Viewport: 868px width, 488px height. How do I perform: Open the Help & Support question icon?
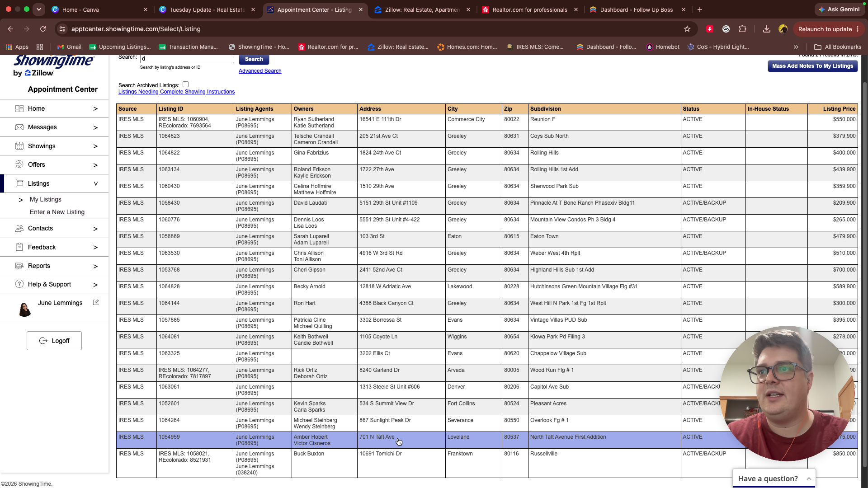click(19, 284)
